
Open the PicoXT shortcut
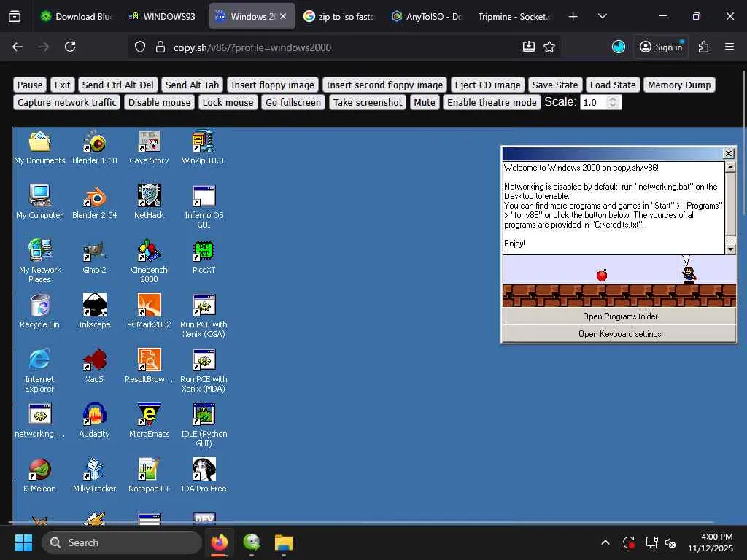click(x=204, y=257)
